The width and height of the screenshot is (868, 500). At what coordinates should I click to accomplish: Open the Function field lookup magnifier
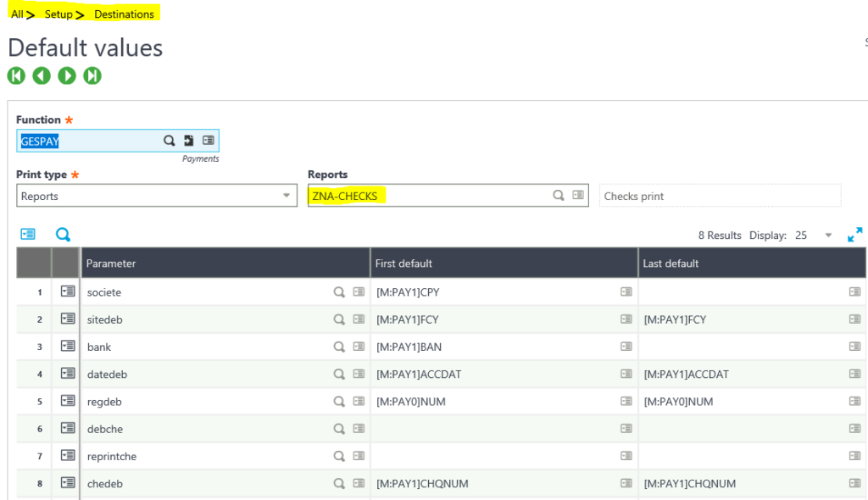click(x=170, y=141)
